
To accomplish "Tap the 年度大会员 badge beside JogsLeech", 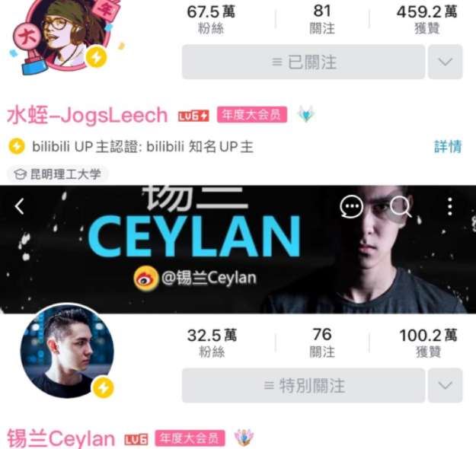I will point(252,115).
